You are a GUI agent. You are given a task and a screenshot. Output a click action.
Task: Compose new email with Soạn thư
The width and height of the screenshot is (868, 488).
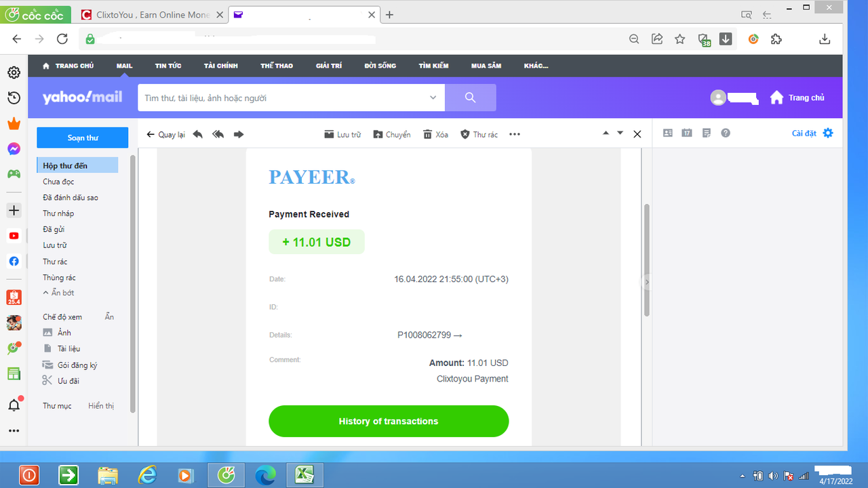click(83, 138)
